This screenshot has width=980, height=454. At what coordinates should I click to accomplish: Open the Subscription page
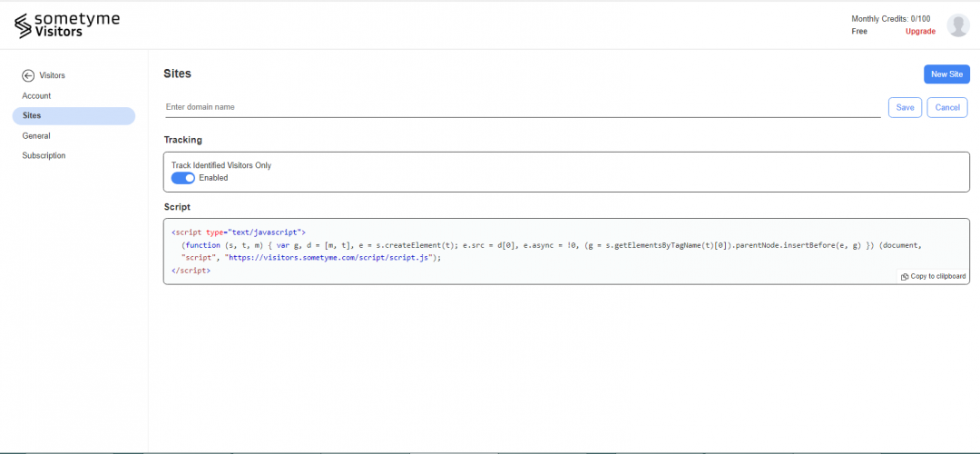click(x=44, y=155)
